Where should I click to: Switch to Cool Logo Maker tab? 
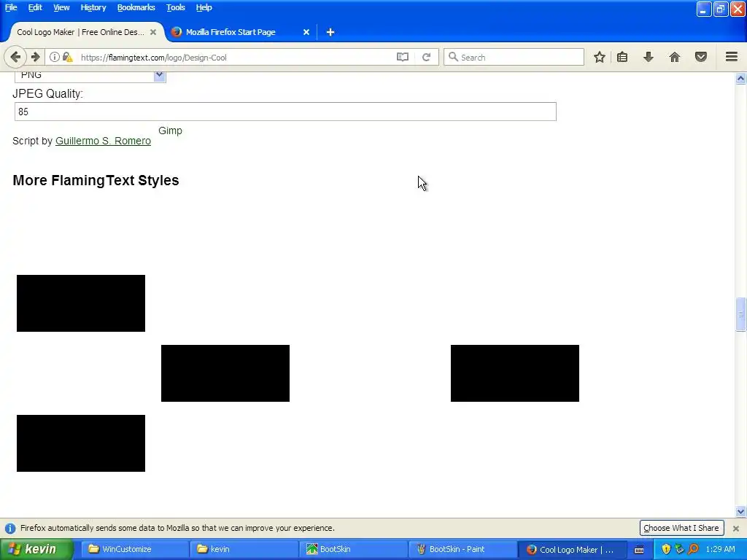point(81,32)
